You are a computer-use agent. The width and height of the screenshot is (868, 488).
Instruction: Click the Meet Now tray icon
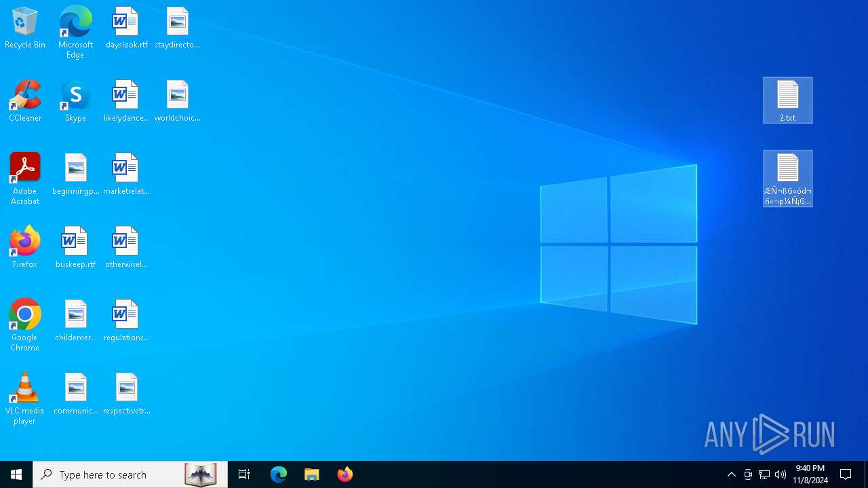748,474
